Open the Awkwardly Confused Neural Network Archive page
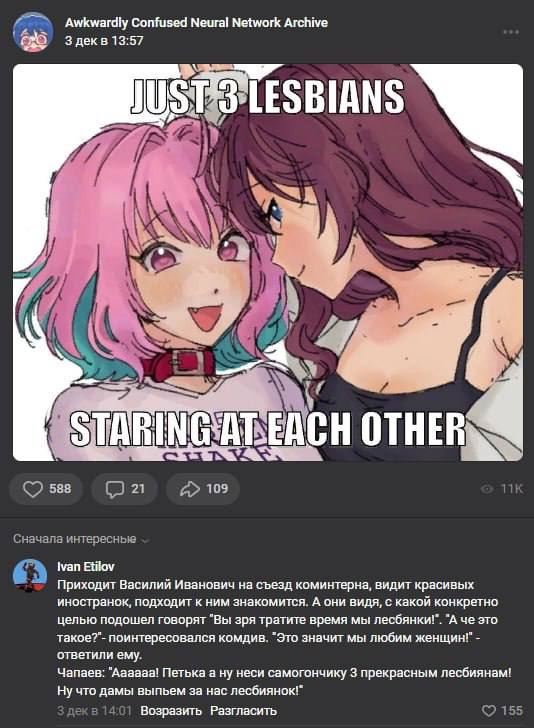This screenshot has height=728, width=534. point(196,23)
